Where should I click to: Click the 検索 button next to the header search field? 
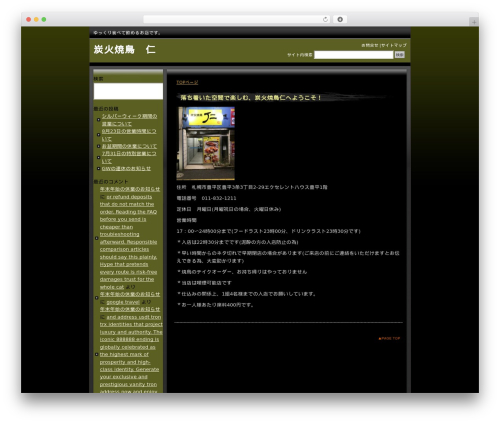(x=400, y=55)
